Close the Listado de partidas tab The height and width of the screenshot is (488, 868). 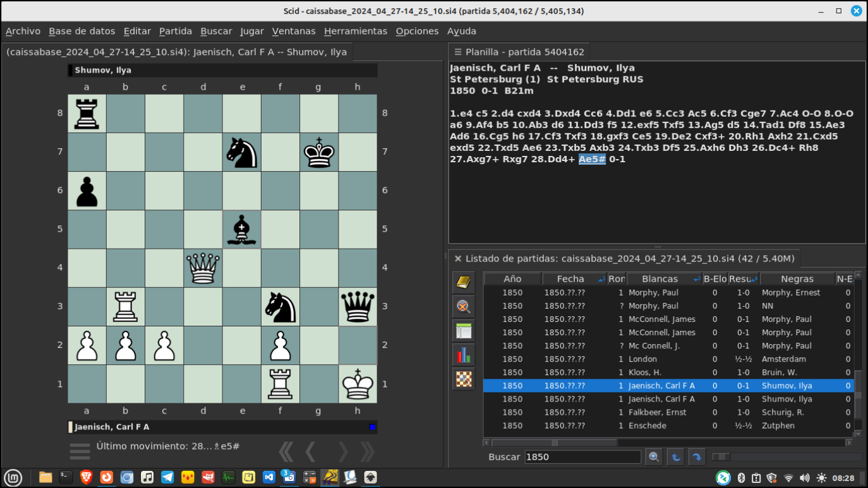point(458,258)
